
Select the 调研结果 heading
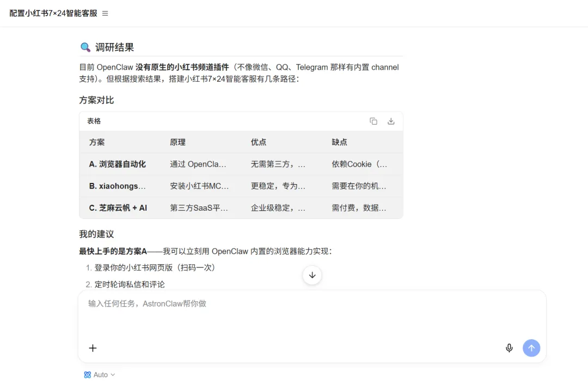[114, 47]
